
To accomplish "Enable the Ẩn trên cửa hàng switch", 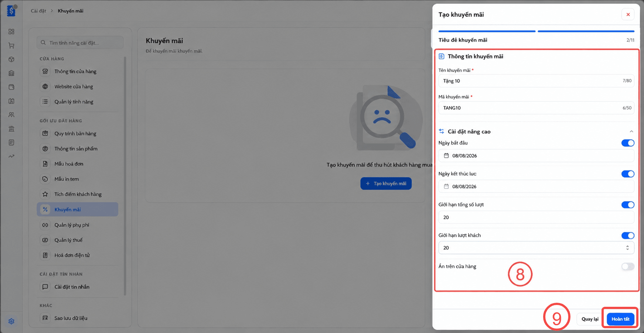I will pos(628,267).
